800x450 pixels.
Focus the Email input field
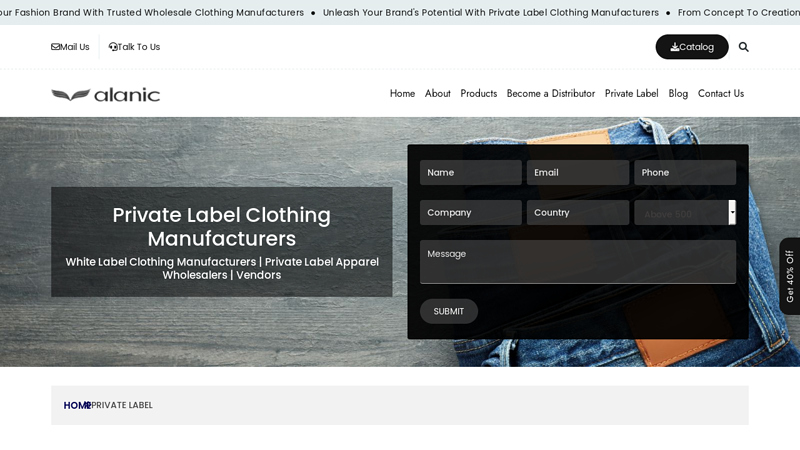coord(578,172)
